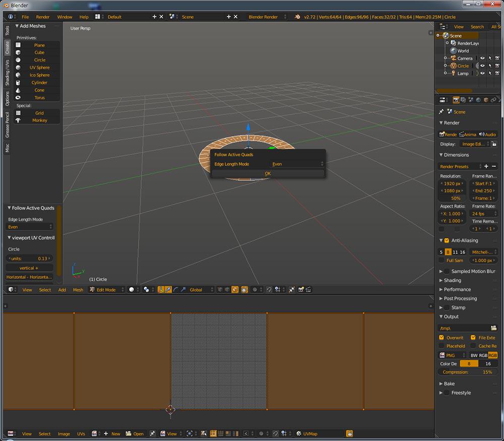
Task: Open the Display Image Editor dropdown
Action: click(x=475, y=144)
